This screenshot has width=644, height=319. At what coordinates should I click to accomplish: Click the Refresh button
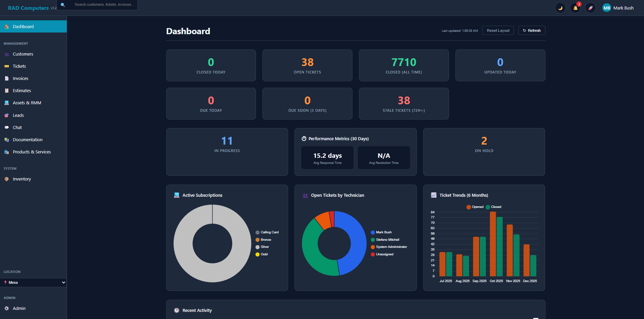pyautogui.click(x=532, y=30)
